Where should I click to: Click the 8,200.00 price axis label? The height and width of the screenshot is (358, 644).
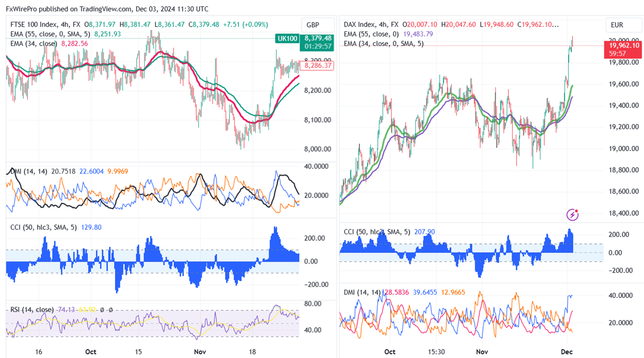(x=318, y=91)
